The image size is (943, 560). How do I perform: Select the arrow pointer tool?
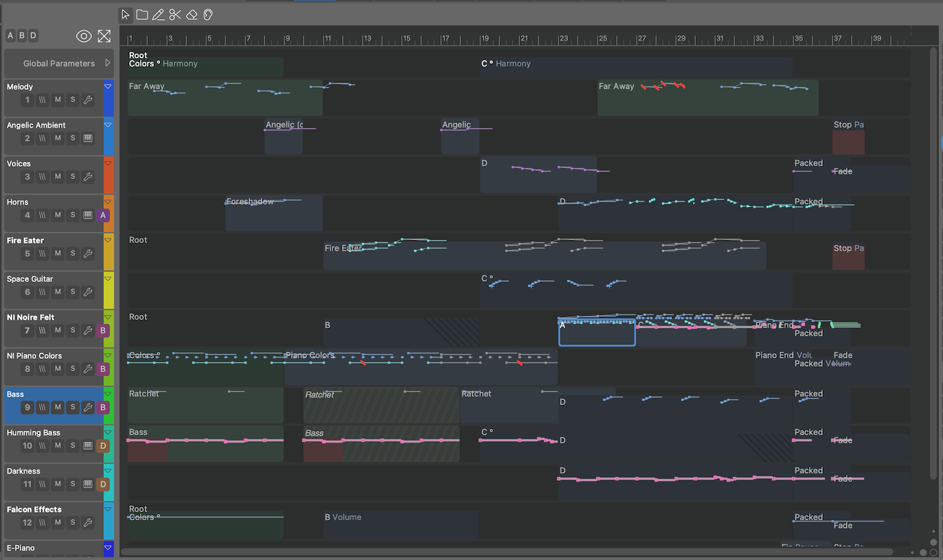125,14
